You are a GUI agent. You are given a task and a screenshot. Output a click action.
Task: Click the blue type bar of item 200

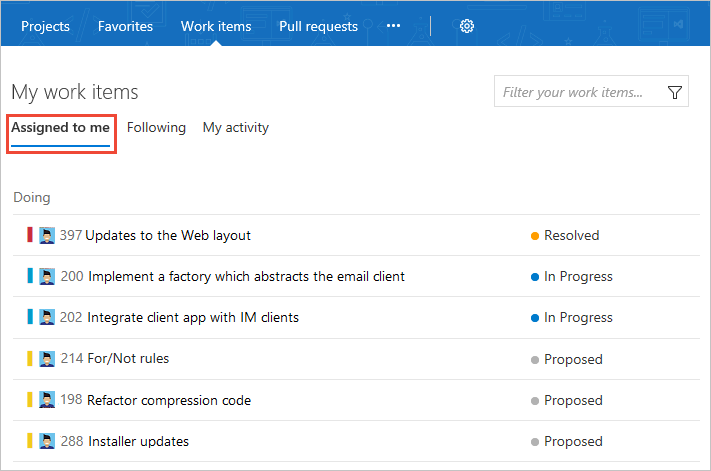click(30, 276)
